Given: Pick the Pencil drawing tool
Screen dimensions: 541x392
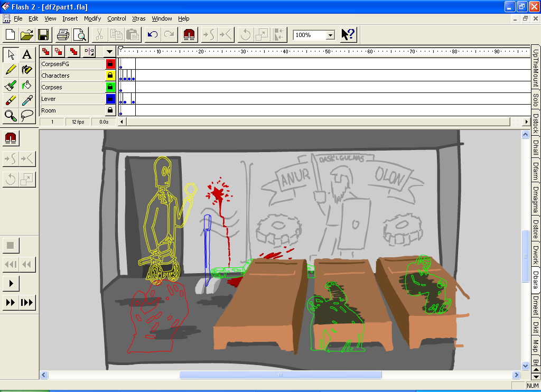Looking at the screenshot, I should [11, 69].
